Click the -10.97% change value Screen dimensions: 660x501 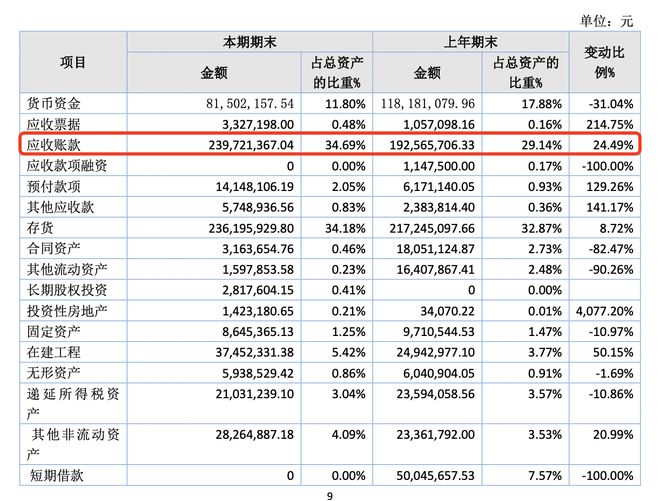[x=611, y=332]
